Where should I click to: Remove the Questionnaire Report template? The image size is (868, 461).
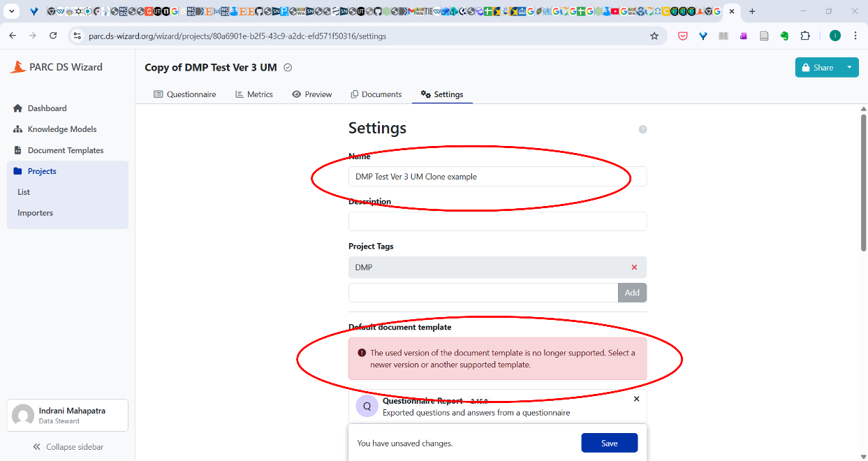[636, 399]
